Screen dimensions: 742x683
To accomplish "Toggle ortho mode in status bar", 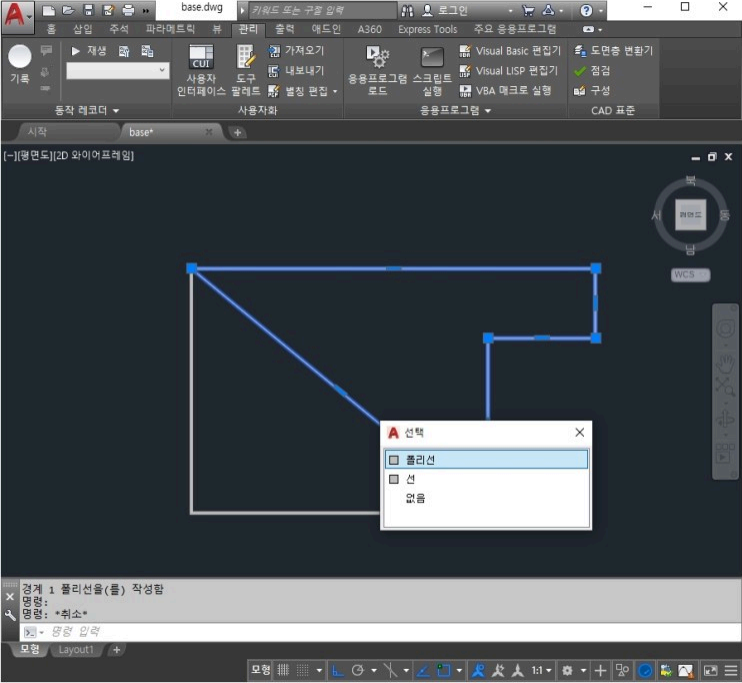I will pos(337,670).
